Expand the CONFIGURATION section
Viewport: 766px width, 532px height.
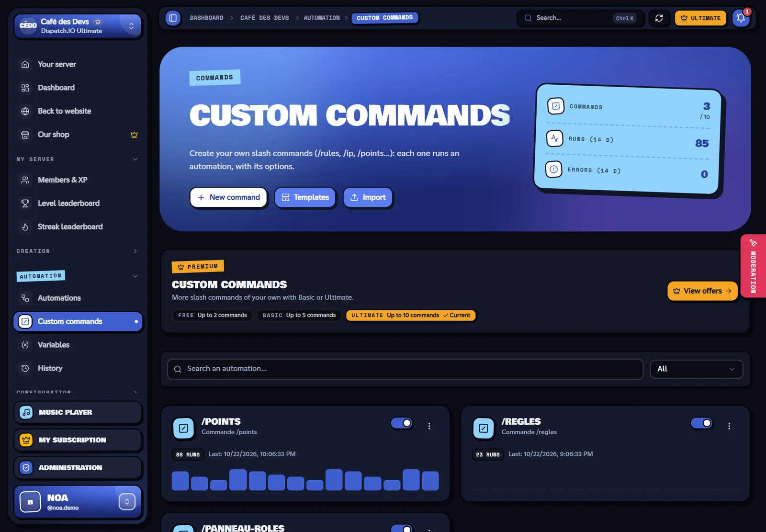tap(78, 392)
